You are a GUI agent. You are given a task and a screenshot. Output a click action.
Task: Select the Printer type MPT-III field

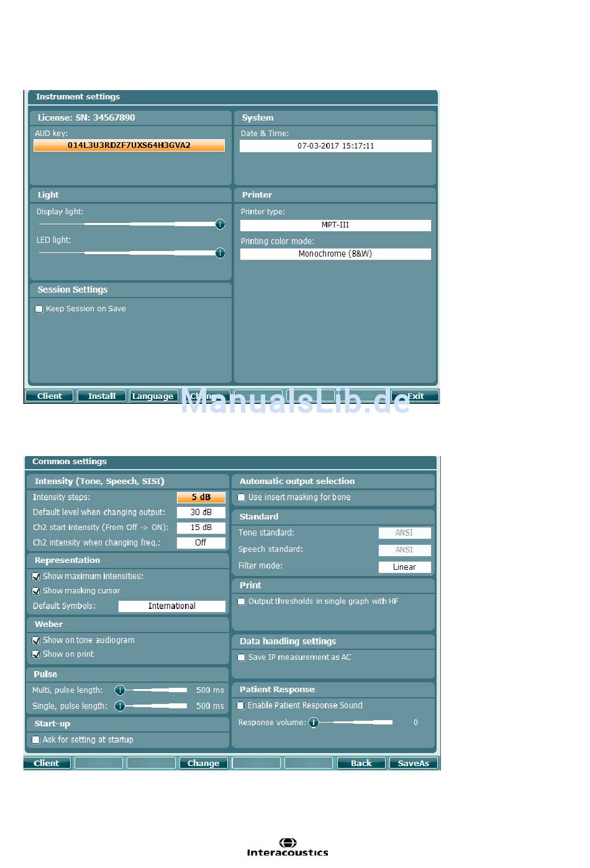(335, 225)
